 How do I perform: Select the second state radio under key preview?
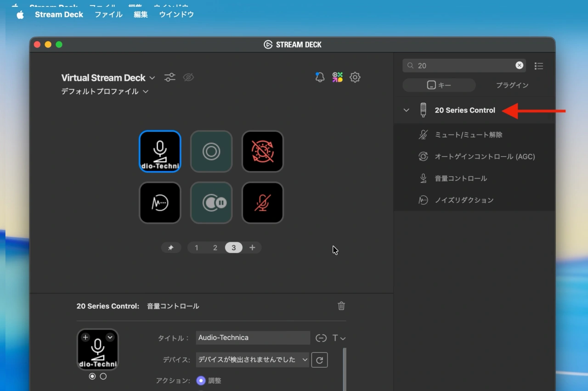click(103, 376)
